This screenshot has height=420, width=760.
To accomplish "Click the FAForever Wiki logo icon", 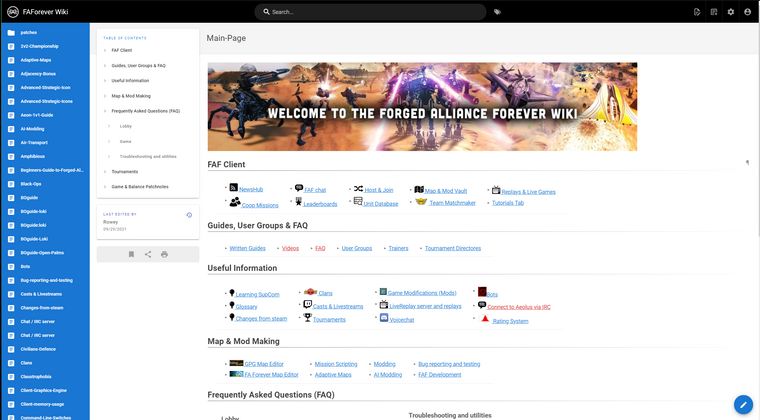I will tap(13, 12).
